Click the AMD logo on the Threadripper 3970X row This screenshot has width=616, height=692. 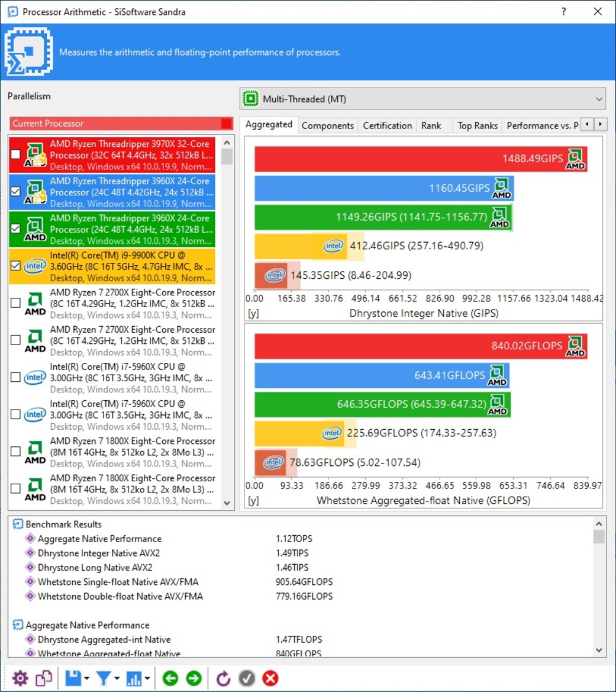[x=35, y=155]
